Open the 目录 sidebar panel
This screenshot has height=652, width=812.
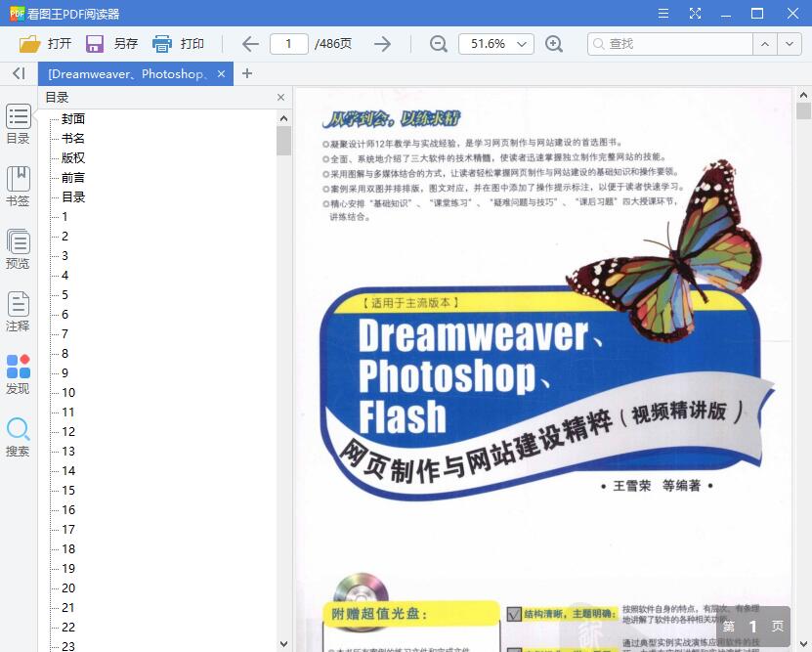(x=19, y=124)
